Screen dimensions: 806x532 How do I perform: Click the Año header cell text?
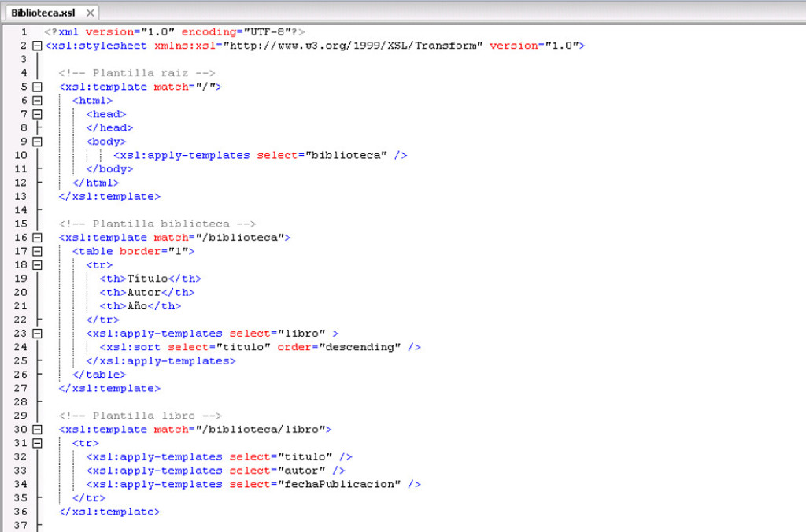click(137, 306)
